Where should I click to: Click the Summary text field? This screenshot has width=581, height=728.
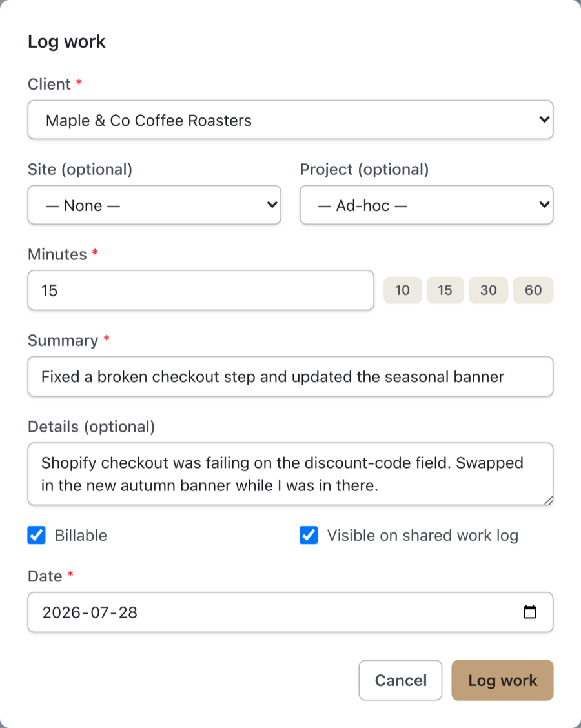point(290,376)
